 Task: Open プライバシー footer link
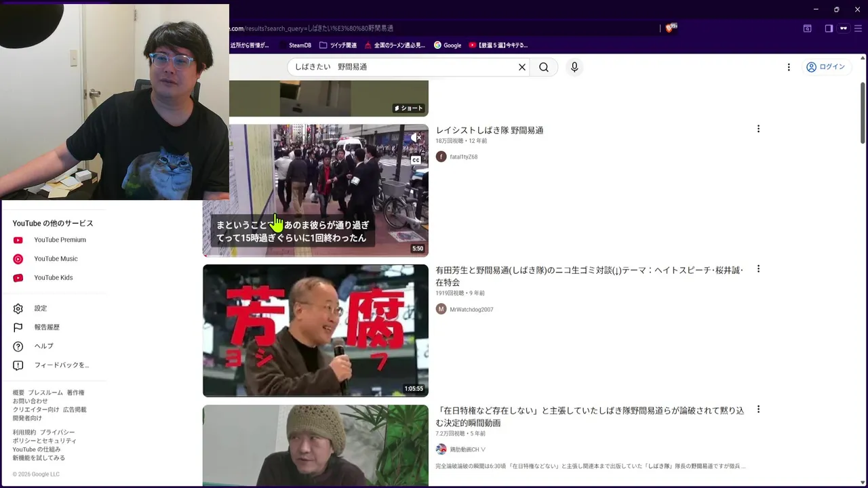click(x=57, y=432)
